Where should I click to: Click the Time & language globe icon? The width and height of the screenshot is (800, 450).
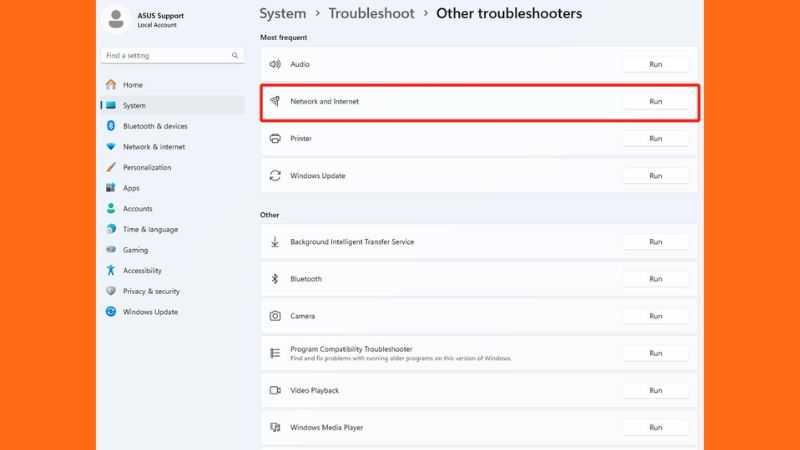(x=111, y=229)
